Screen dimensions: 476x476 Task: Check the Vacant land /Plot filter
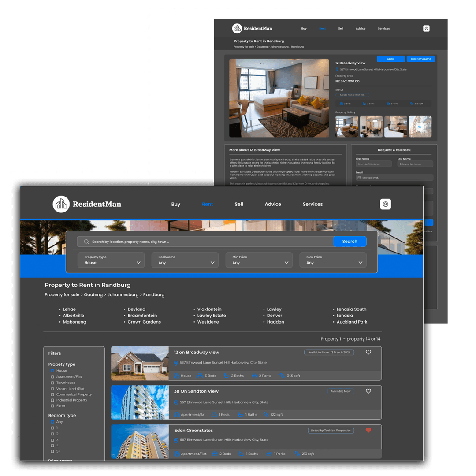click(x=52, y=389)
